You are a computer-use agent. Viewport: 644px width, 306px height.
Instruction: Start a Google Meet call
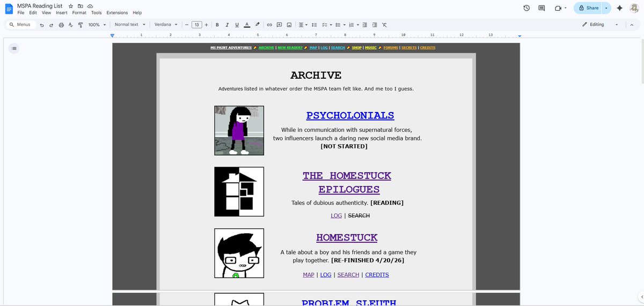558,8
